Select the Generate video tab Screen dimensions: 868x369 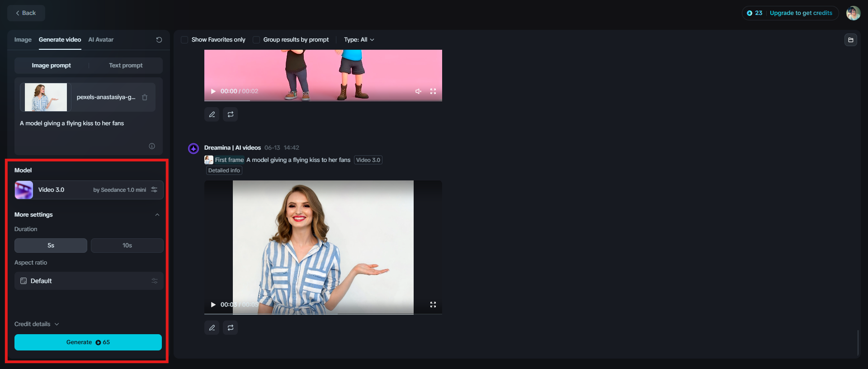60,40
